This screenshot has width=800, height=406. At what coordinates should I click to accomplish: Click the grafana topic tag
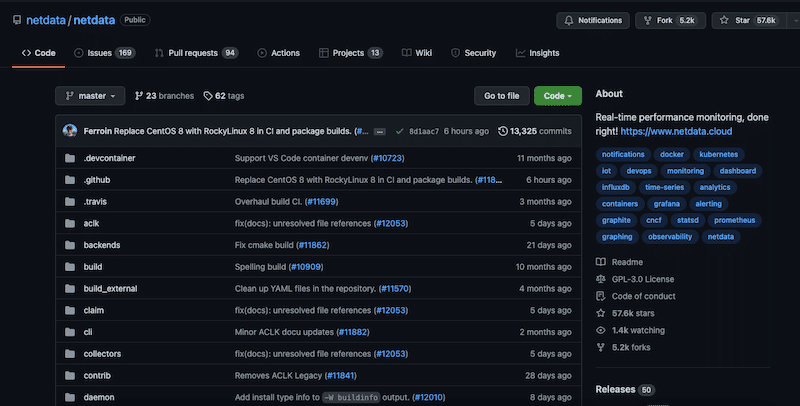tap(666, 204)
